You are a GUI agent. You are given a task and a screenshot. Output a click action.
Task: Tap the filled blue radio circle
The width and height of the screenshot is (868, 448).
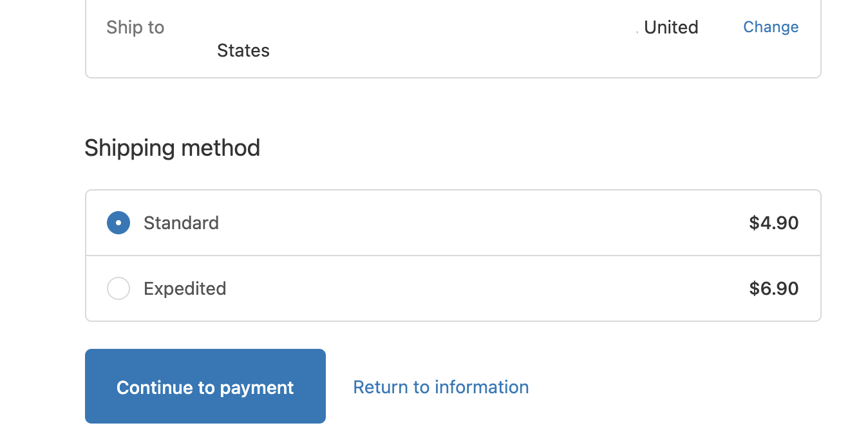[118, 223]
